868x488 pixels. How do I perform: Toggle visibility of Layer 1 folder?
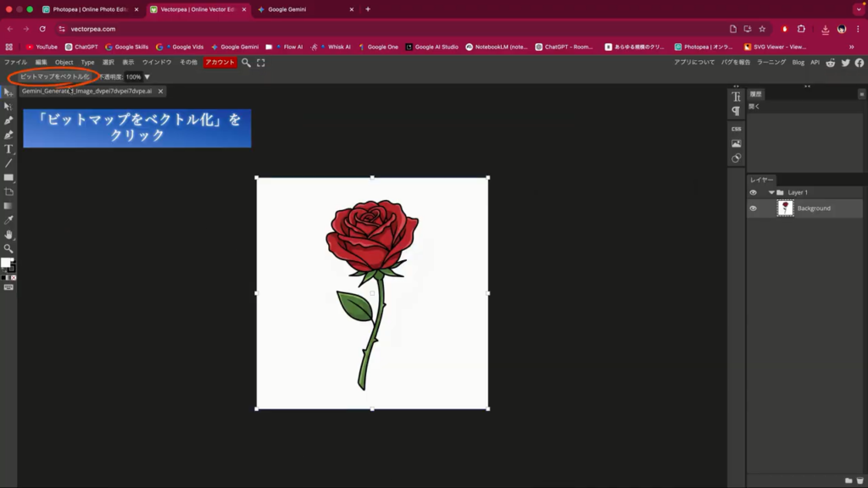(x=753, y=192)
